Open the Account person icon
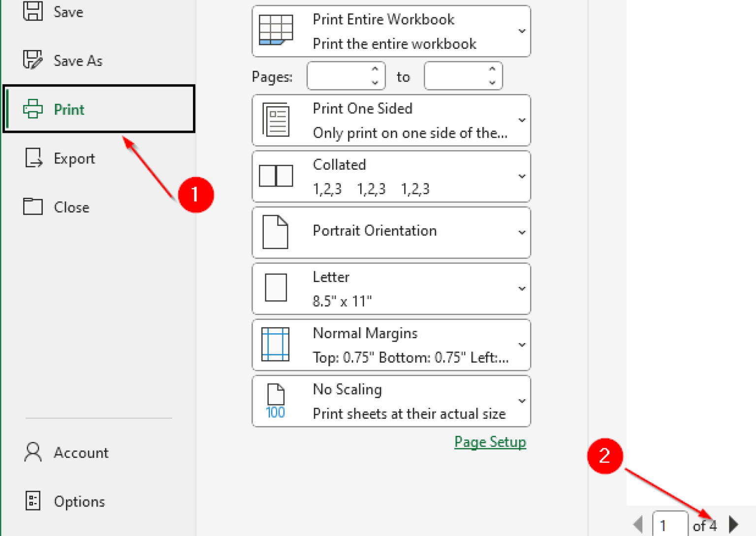This screenshot has height=536, width=756. pos(32,452)
